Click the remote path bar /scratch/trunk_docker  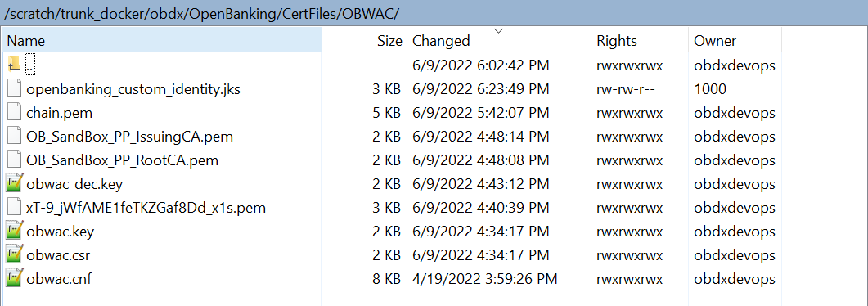coord(201,15)
